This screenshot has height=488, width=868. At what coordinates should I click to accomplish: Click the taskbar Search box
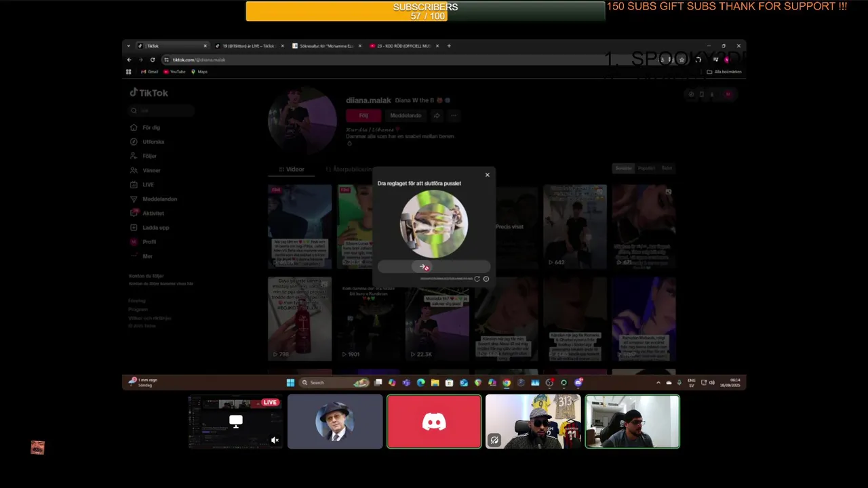point(335,383)
